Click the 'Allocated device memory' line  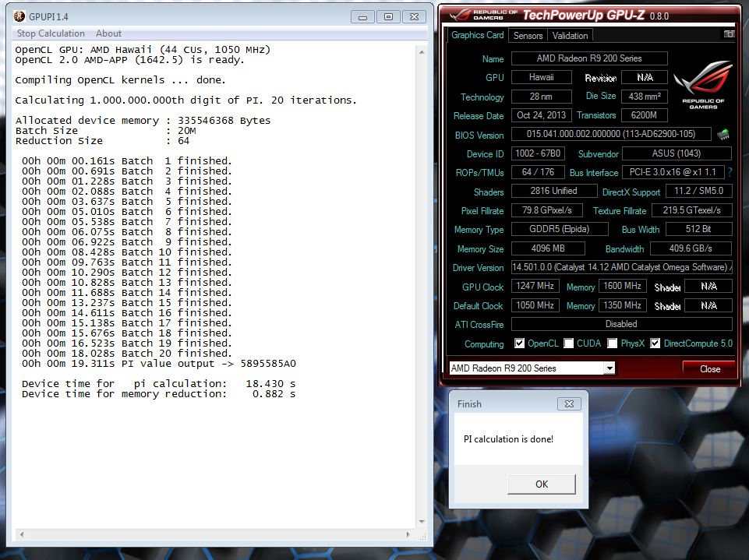tap(143, 120)
